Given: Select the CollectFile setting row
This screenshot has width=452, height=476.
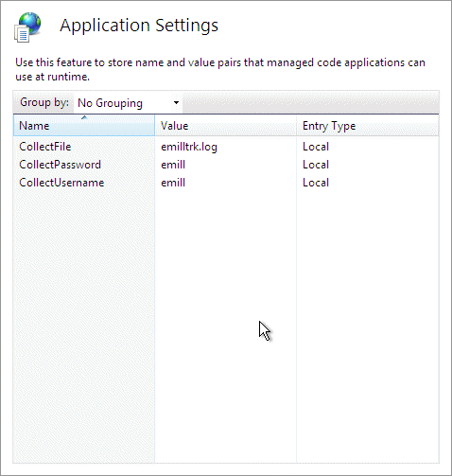Looking at the screenshot, I should [226, 147].
